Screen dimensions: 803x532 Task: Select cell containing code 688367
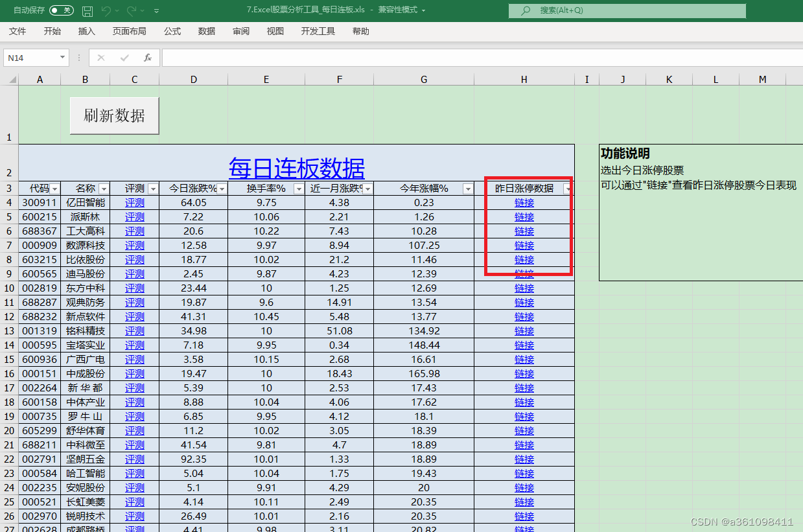40,231
